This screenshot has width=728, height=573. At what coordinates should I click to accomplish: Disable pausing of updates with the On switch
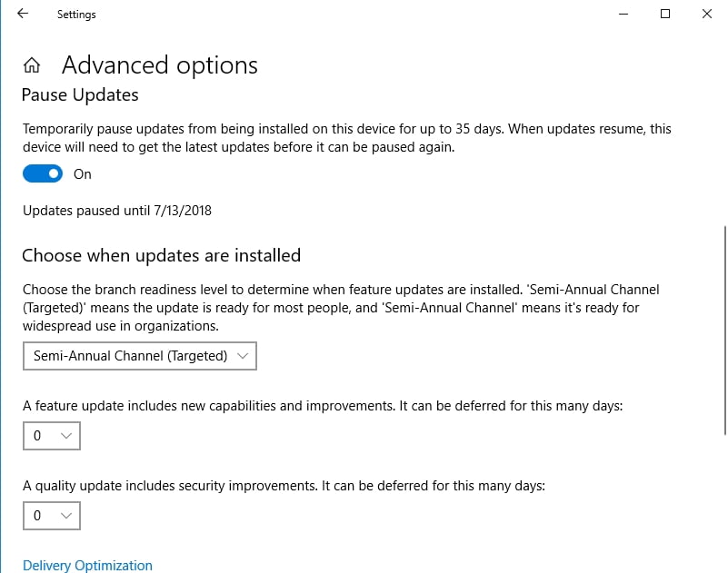click(42, 173)
